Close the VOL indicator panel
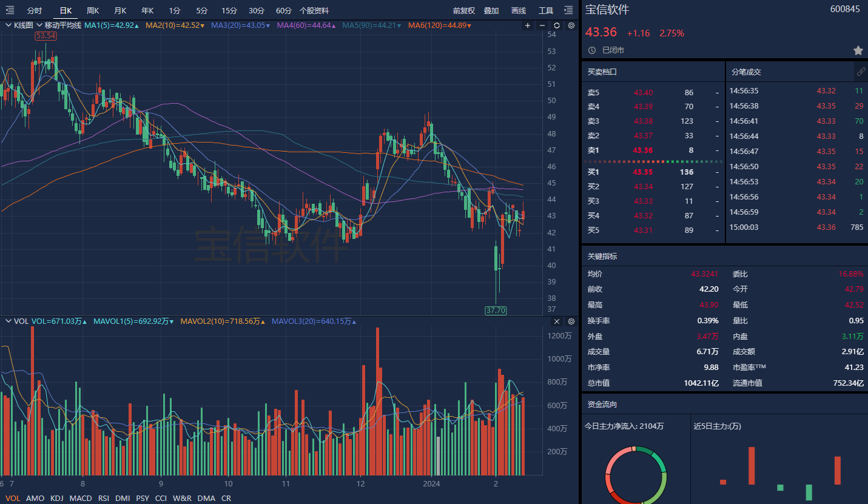This screenshot has width=868, height=504. pos(557,321)
